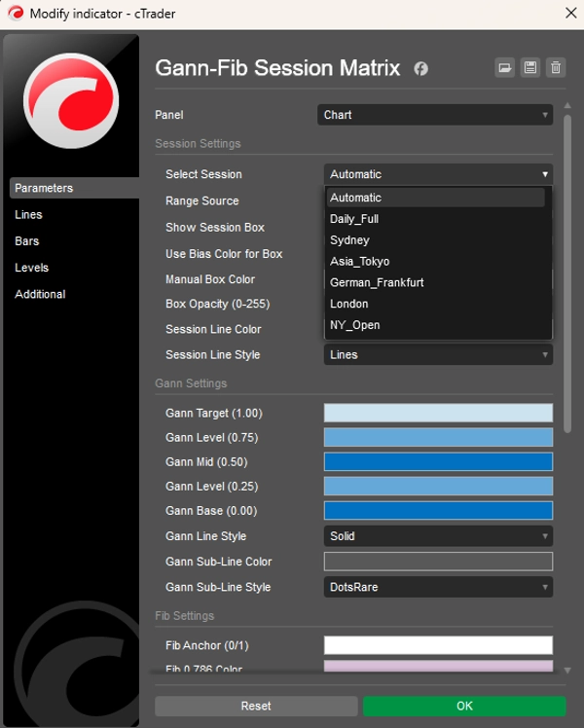Choose London from the session list
Image resolution: width=584 pixels, height=728 pixels.
click(347, 304)
